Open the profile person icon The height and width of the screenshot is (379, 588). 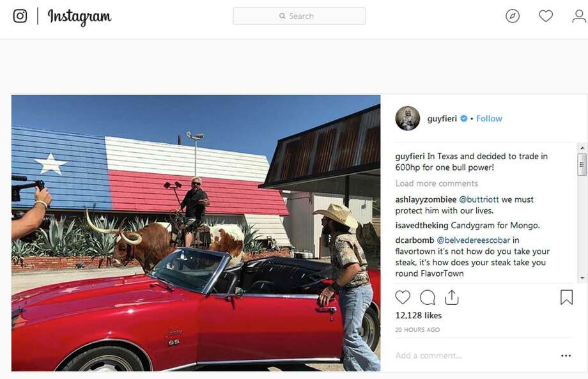click(x=579, y=16)
